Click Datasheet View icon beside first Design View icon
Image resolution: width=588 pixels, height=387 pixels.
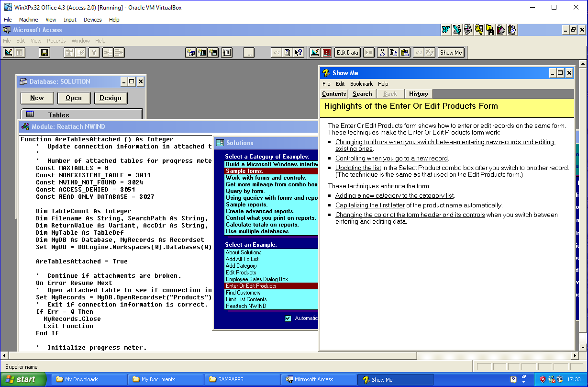tap(20, 53)
